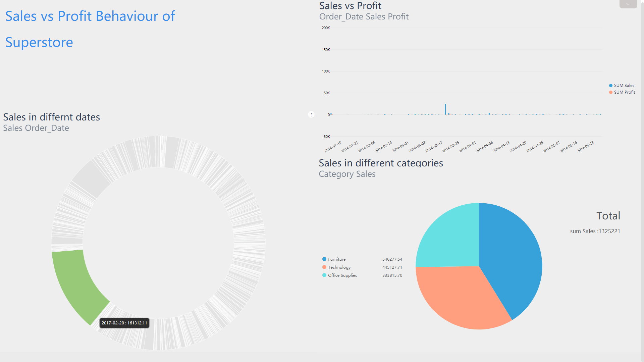Image resolution: width=644 pixels, height=362 pixels.
Task: Click the tall blue sales spike bar
Action: (445, 109)
